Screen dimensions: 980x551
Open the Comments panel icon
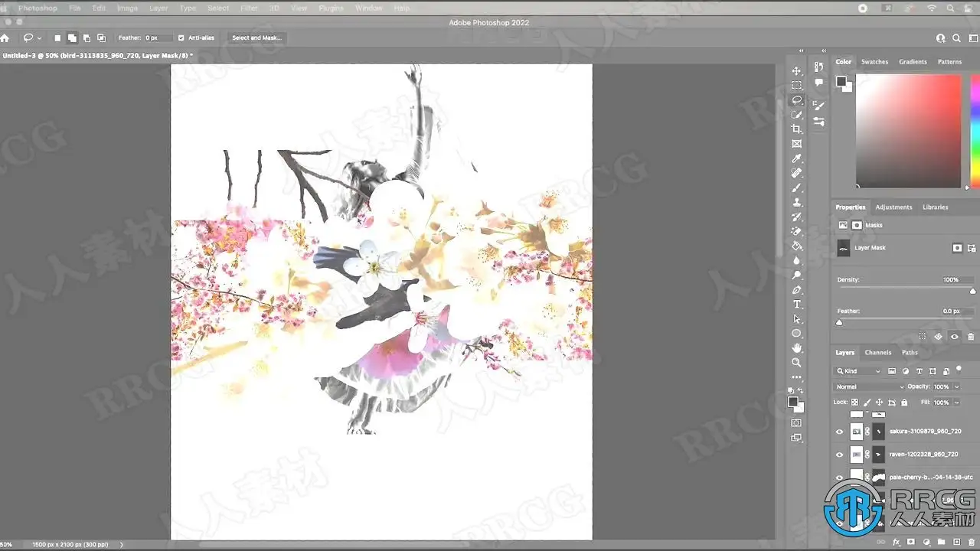pyautogui.click(x=818, y=82)
